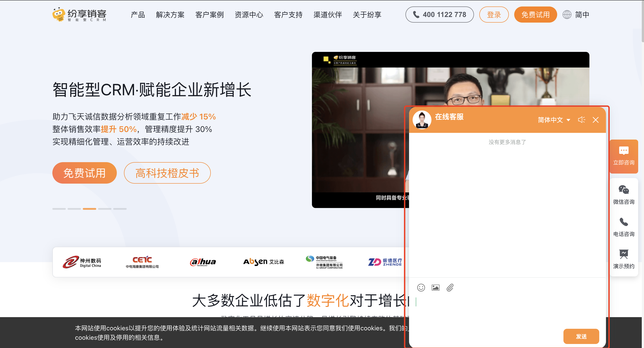
Task: Mute chat sound with speaker icon
Action: point(582,120)
